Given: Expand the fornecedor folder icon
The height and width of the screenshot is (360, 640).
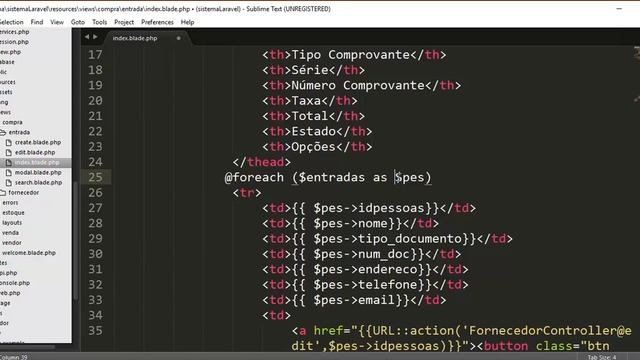Looking at the screenshot, I should (3, 193).
